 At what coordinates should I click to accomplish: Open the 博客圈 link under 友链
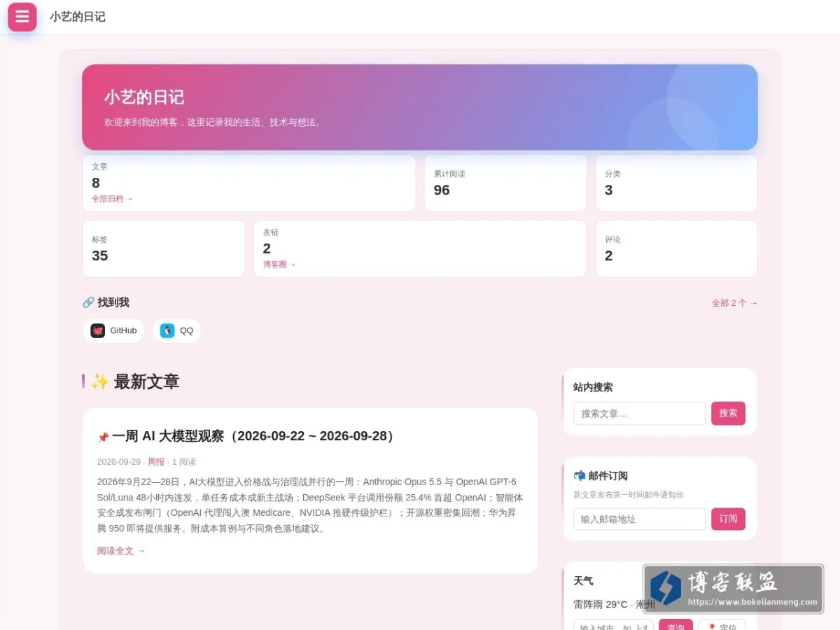[279, 265]
